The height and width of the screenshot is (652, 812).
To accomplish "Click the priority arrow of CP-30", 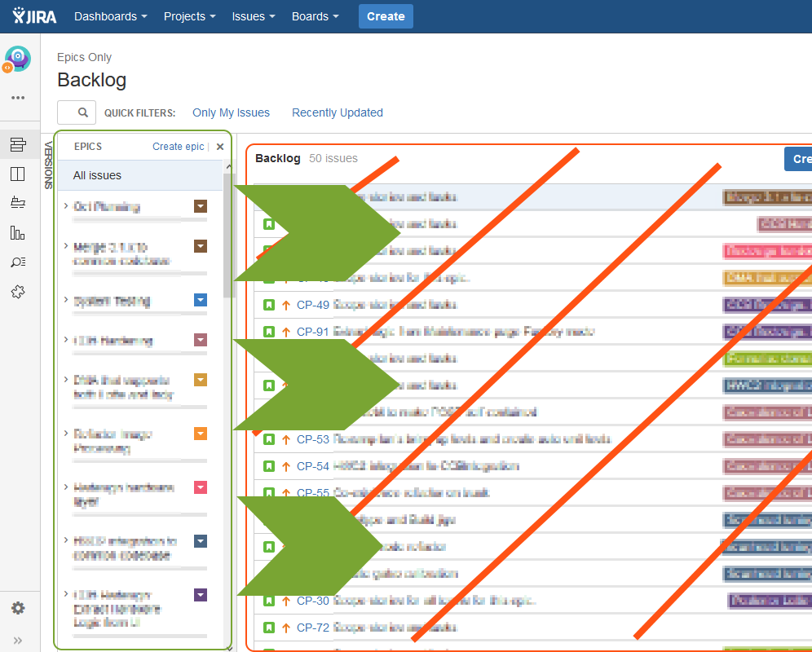I will point(286,601).
